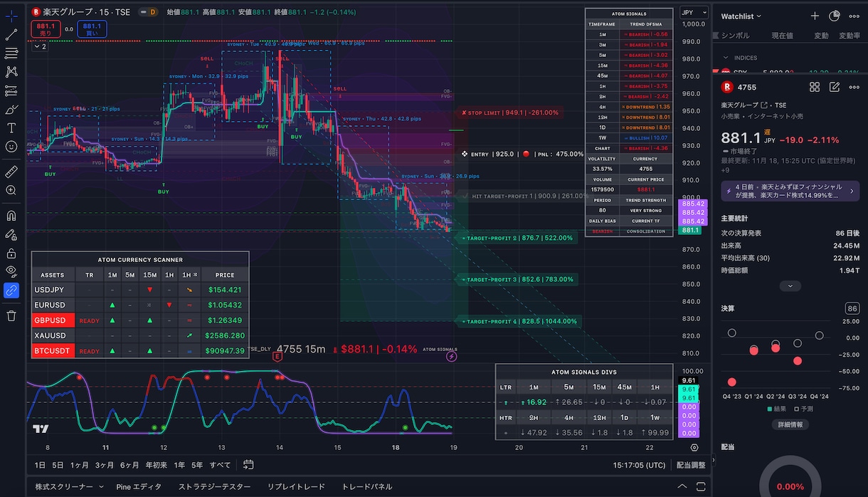
Task: Select the 1ヶ月 time range
Action: click(79, 465)
